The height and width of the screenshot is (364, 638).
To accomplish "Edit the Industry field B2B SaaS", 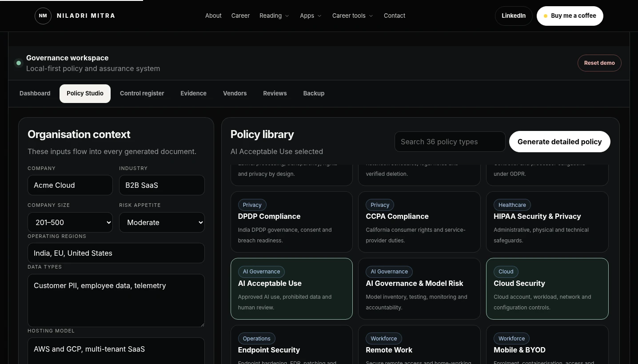I will (162, 185).
